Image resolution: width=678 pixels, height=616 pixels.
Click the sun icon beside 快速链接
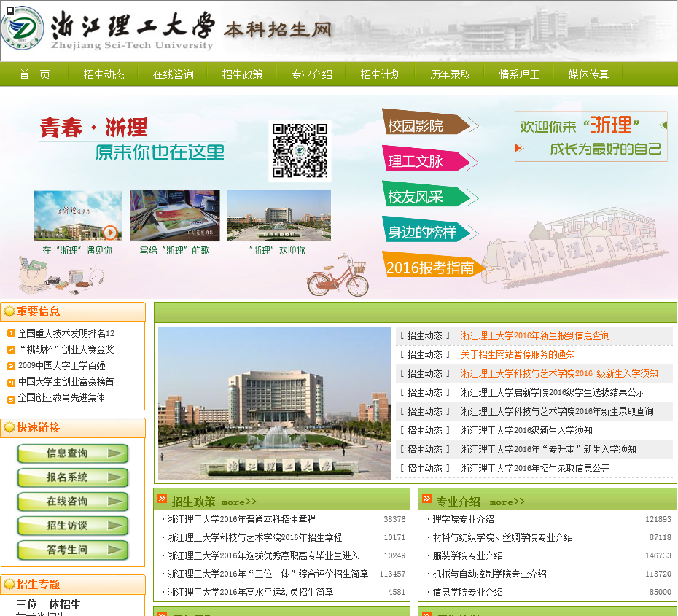pos(9,427)
